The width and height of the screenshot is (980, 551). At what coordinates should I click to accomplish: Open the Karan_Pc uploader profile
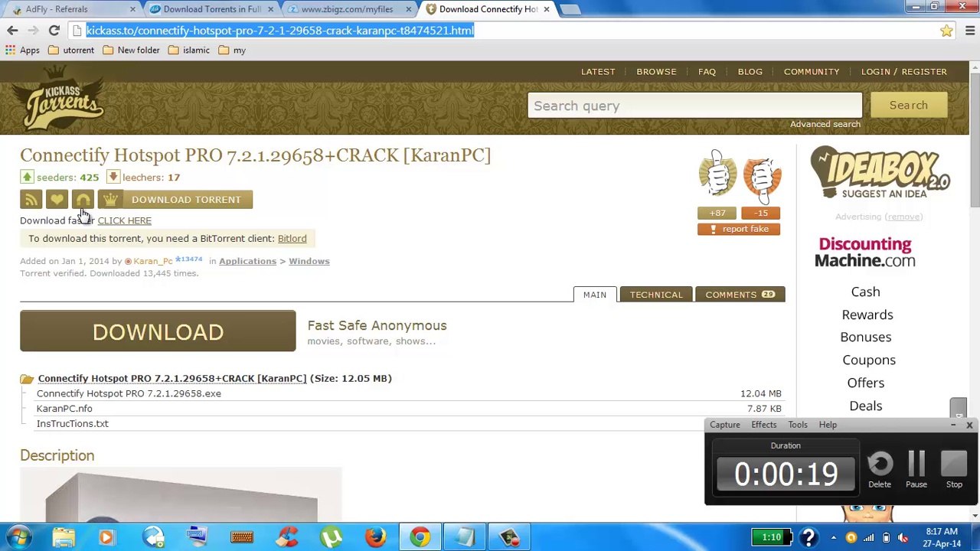coord(152,262)
